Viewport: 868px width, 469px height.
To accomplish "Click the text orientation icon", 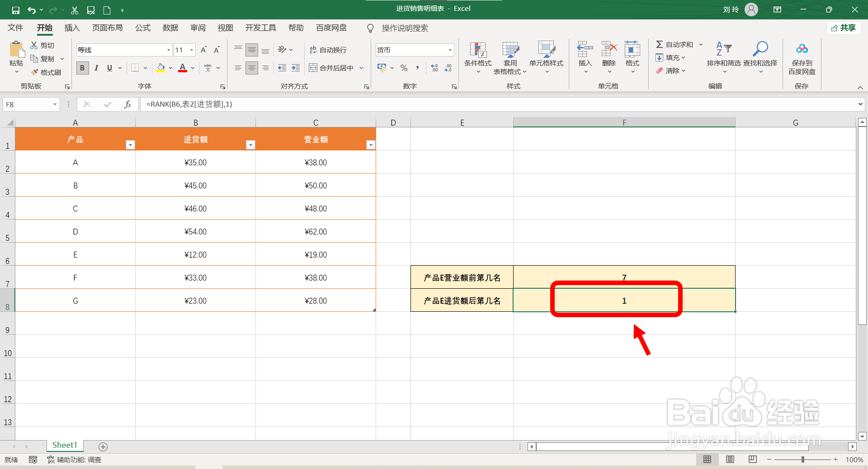I will point(282,50).
